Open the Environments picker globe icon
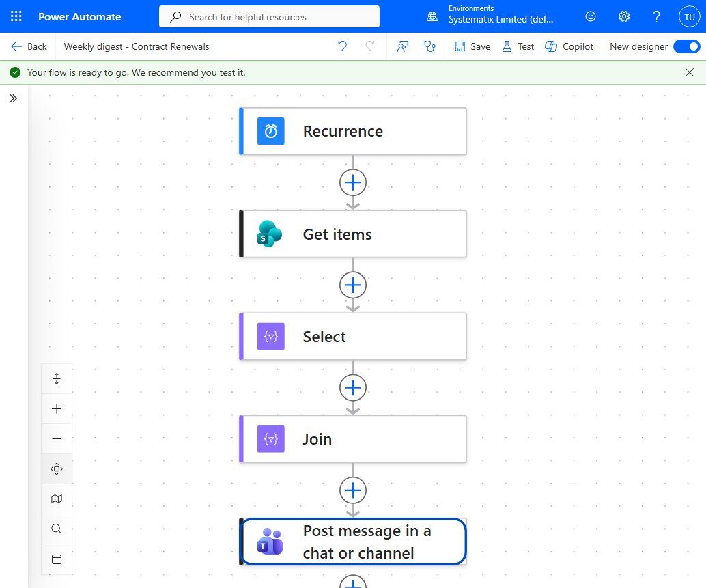The height and width of the screenshot is (588, 706). pyautogui.click(x=432, y=16)
